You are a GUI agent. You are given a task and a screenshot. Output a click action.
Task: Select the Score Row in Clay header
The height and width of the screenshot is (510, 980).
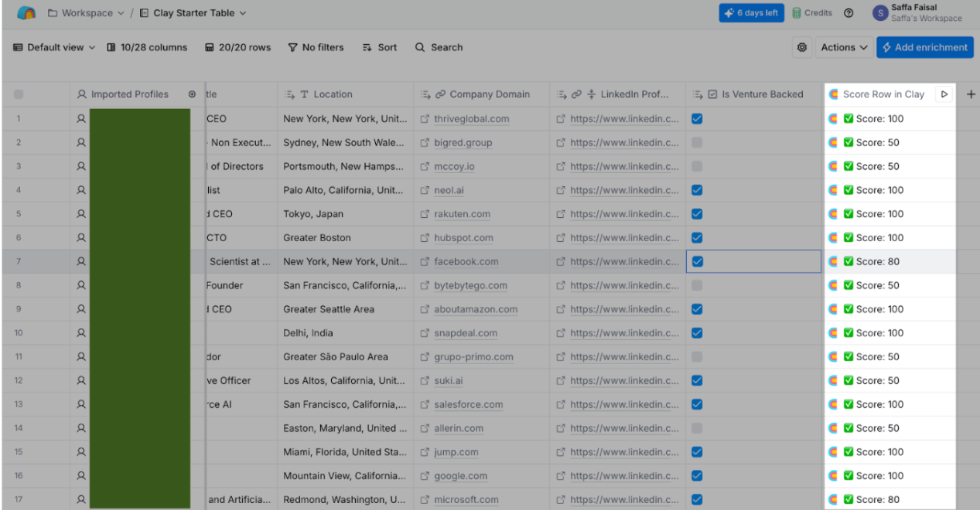coord(883,94)
